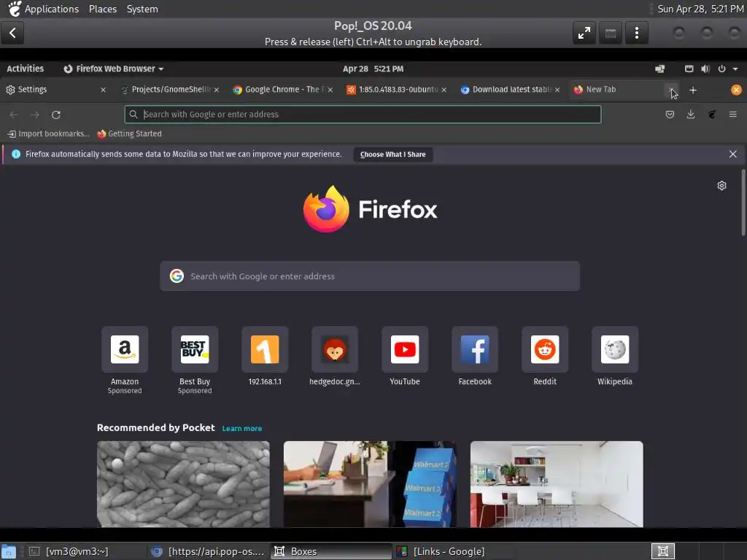The width and height of the screenshot is (747, 560).
Task: Open the Walmart boxes Pocket story thumbnail
Action: point(370,484)
